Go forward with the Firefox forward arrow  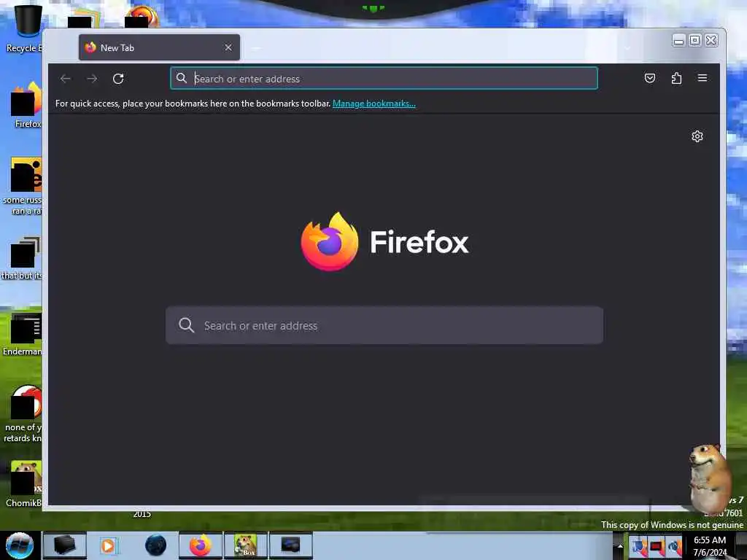point(92,79)
